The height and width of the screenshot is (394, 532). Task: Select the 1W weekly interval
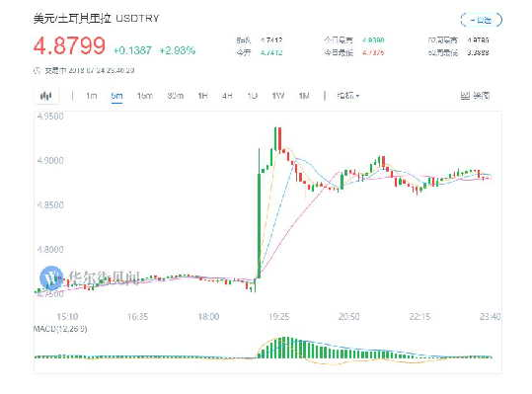[278, 96]
